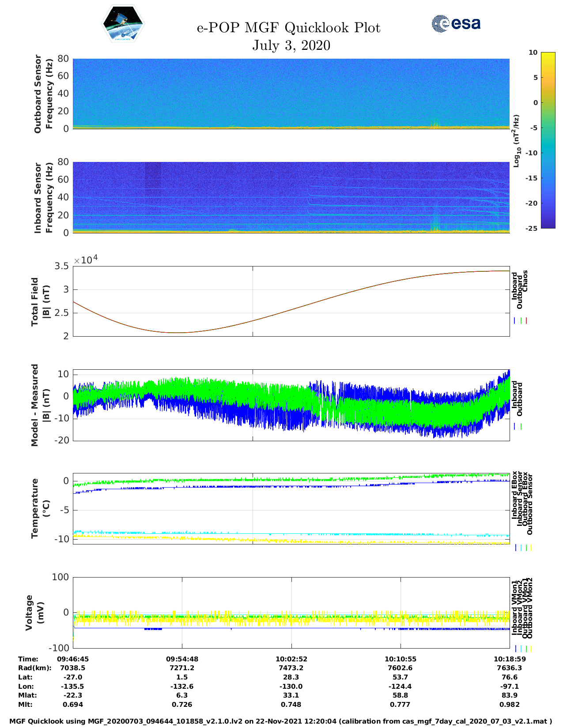Click the Temperature plot panel
The height and width of the screenshot is (728, 563).
(291, 508)
